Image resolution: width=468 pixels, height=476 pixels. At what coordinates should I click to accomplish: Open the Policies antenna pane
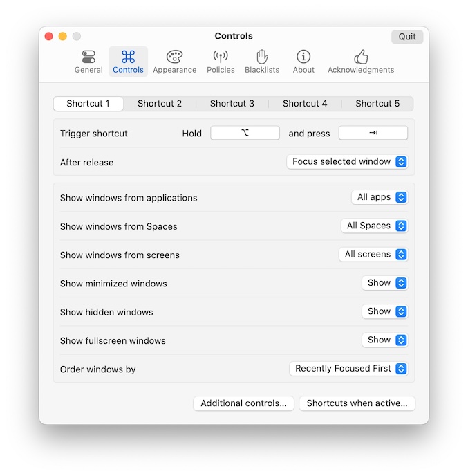[221, 61]
